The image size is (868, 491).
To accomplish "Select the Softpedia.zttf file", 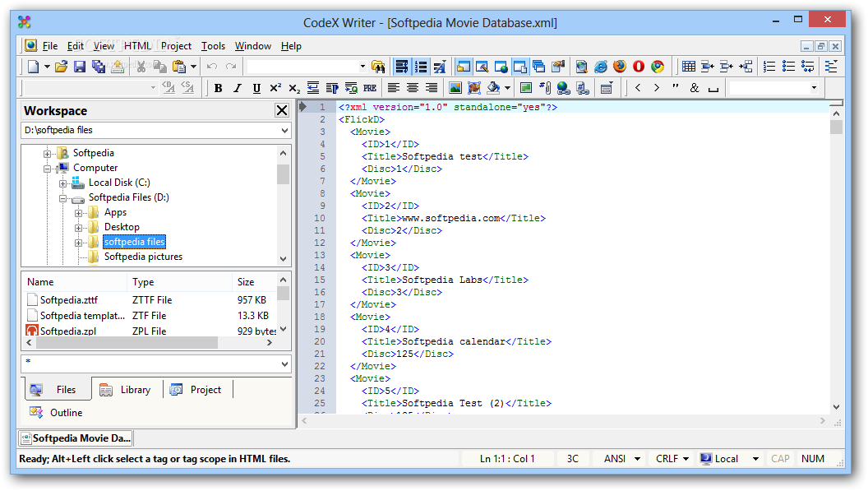I will point(69,300).
